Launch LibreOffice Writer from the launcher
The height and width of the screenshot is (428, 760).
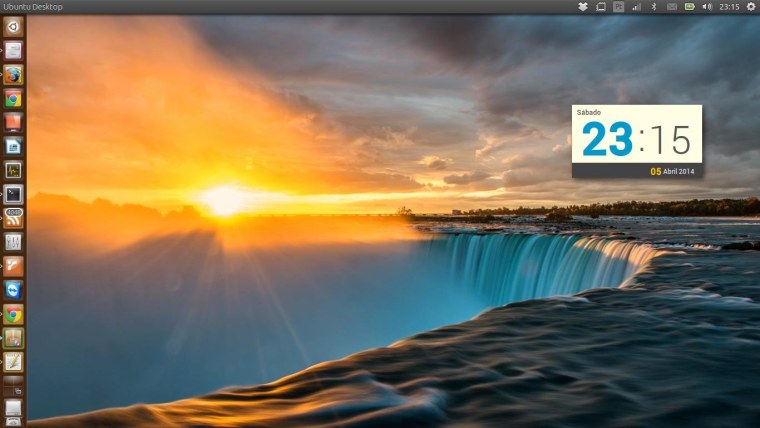pyautogui.click(x=13, y=146)
